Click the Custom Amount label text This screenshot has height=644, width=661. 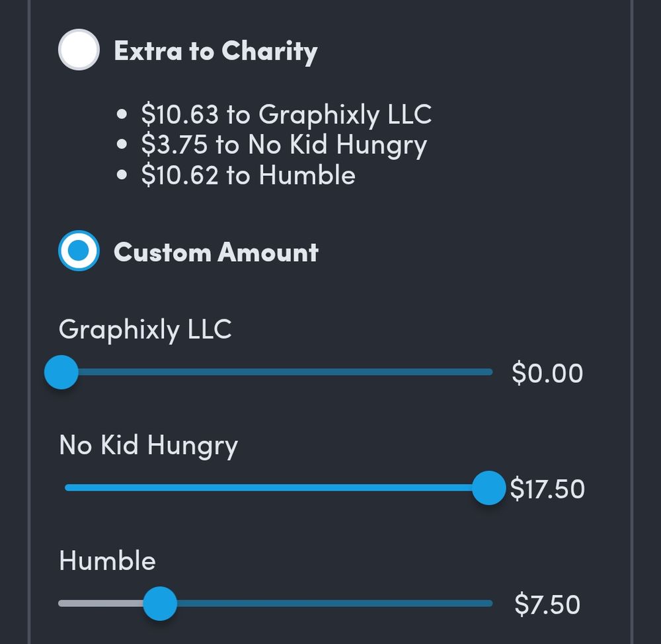click(216, 251)
